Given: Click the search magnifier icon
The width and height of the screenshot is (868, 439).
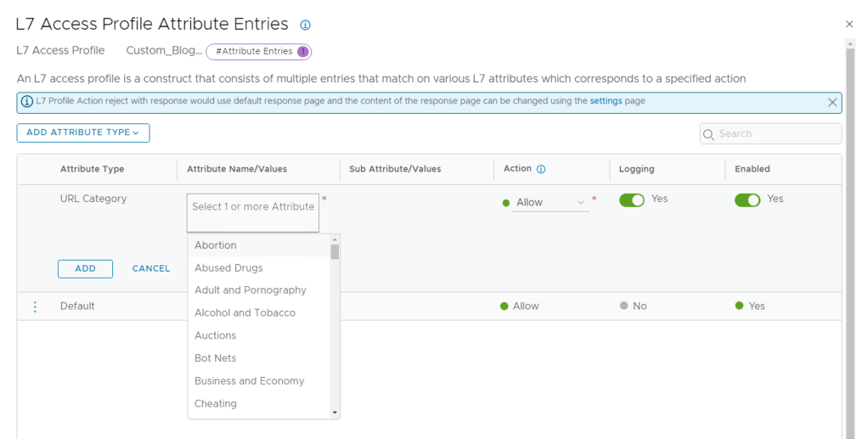Looking at the screenshot, I should (709, 134).
